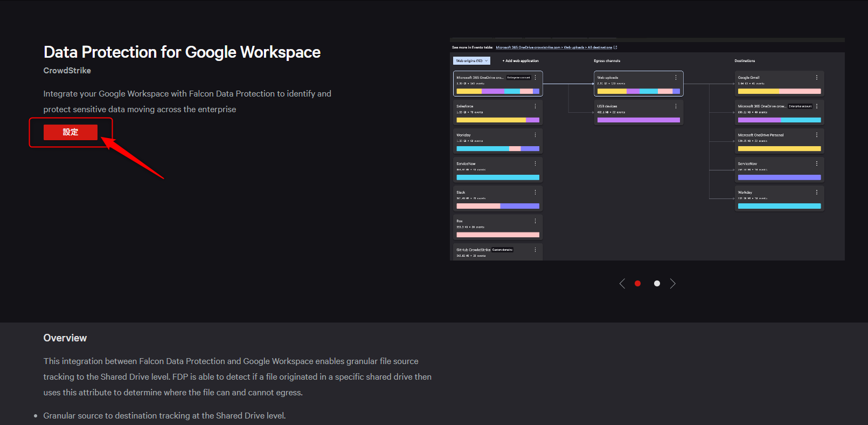This screenshot has width=868, height=425.
Task: Open Microsoft OneDrive Personal card's three-dot menu
Action: [817, 135]
